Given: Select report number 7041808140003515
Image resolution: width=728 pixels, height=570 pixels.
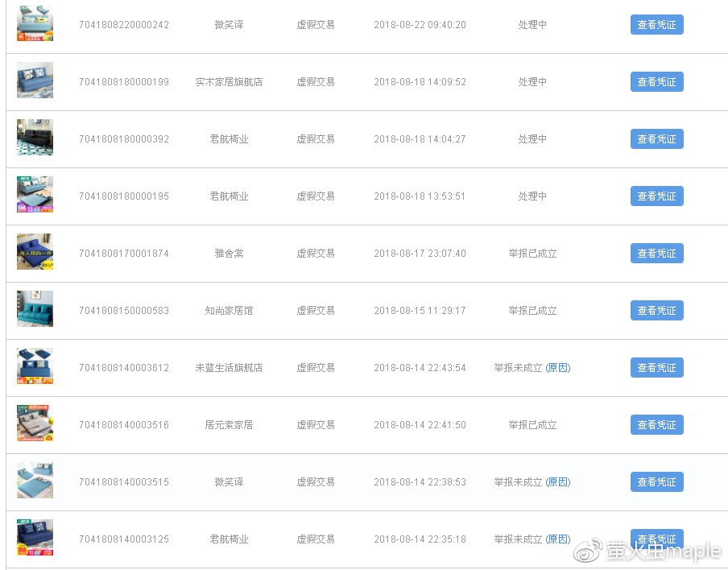Looking at the screenshot, I should [x=124, y=481].
